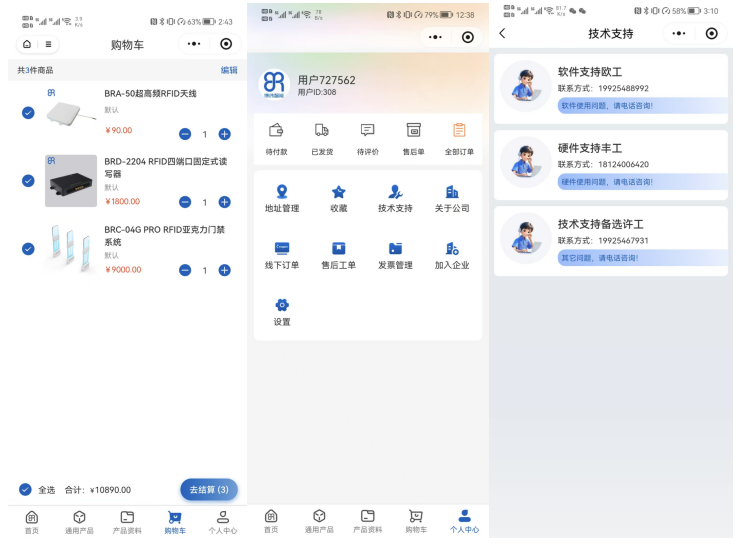Open 加入企业
Image resolution: width=742 pixels, height=558 pixels.
[452, 255]
